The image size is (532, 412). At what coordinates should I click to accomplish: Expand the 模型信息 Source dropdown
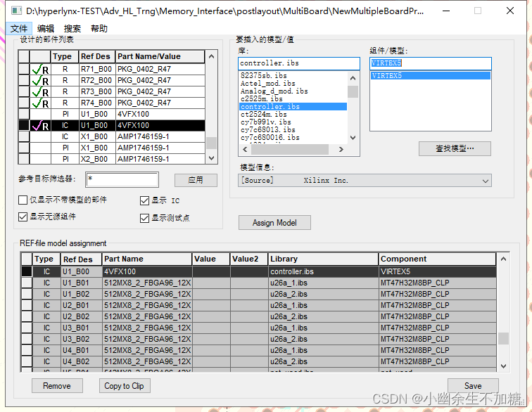486,181
